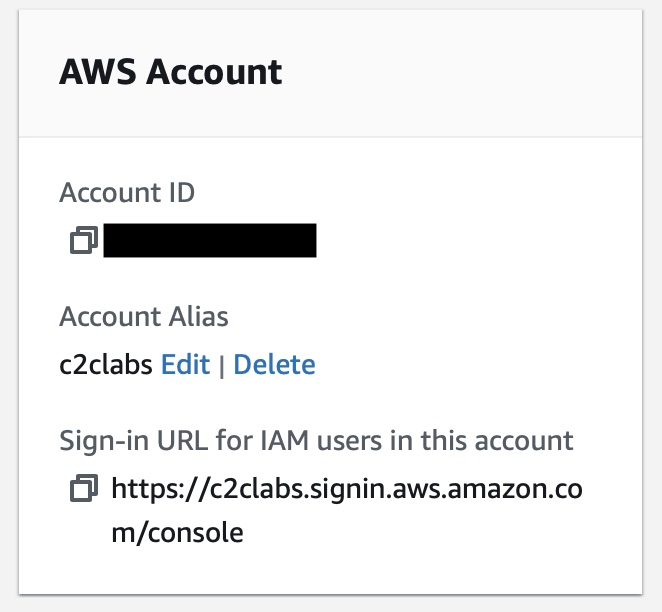The width and height of the screenshot is (662, 612).
Task: Click the gray header bar right of AWS Account
Action: [460, 72]
